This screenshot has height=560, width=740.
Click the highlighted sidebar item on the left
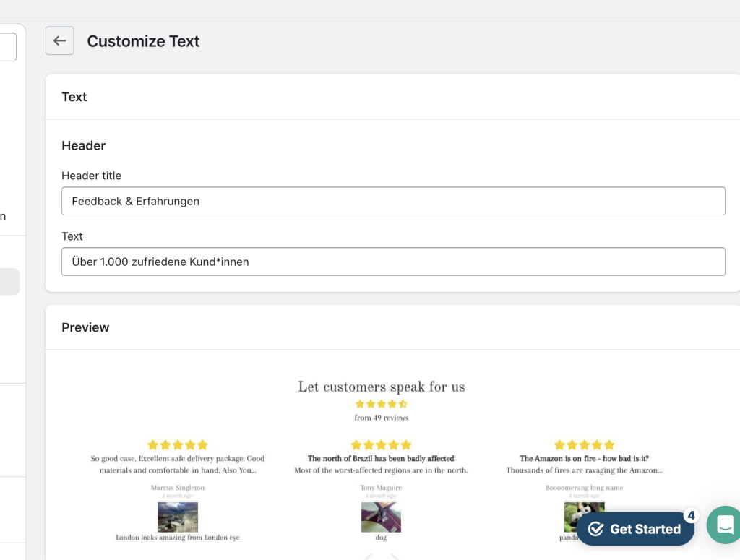pos(9,282)
